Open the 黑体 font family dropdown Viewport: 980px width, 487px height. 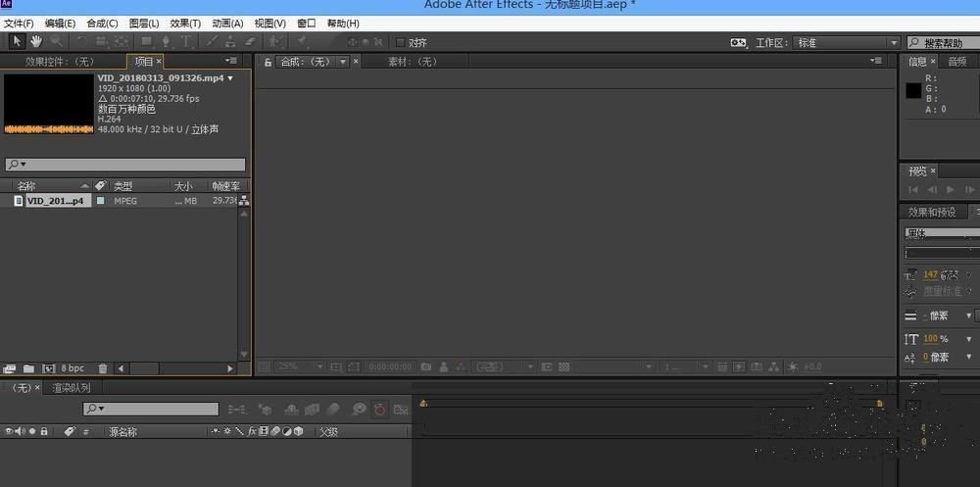click(x=943, y=232)
